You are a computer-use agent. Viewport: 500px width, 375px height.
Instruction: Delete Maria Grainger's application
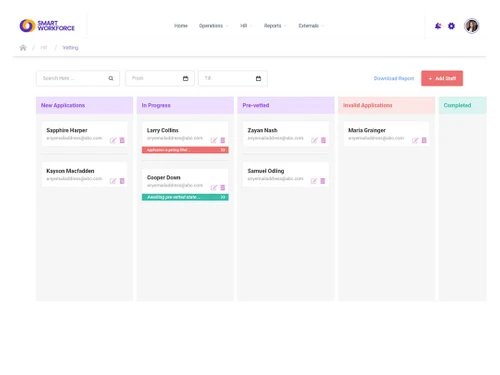pyautogui.click(x=424, y=140)
